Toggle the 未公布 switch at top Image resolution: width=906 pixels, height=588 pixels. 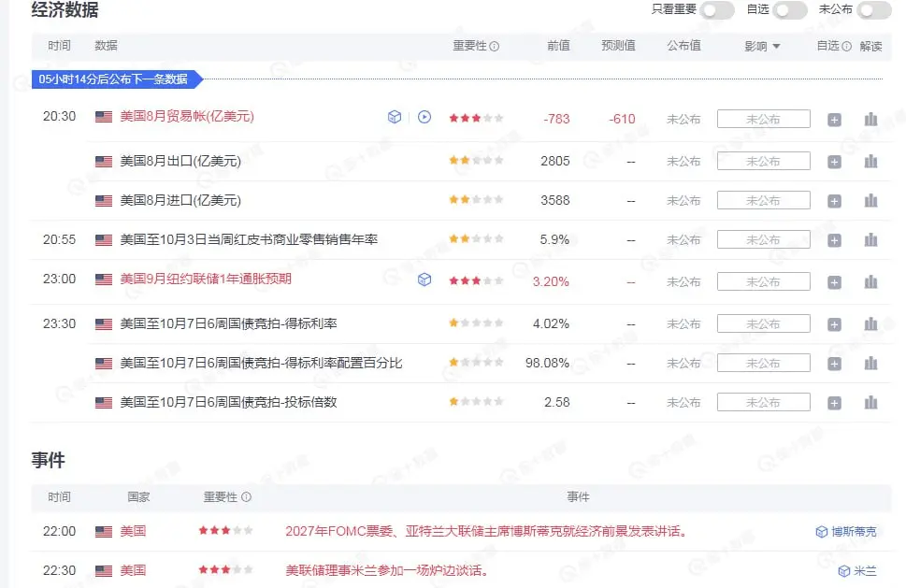(x=873, y=10)
